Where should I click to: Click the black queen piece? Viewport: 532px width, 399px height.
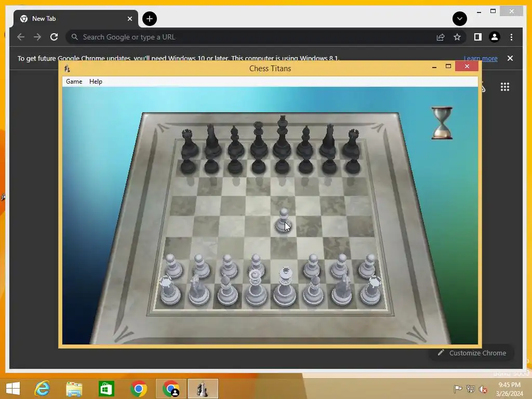259,141
